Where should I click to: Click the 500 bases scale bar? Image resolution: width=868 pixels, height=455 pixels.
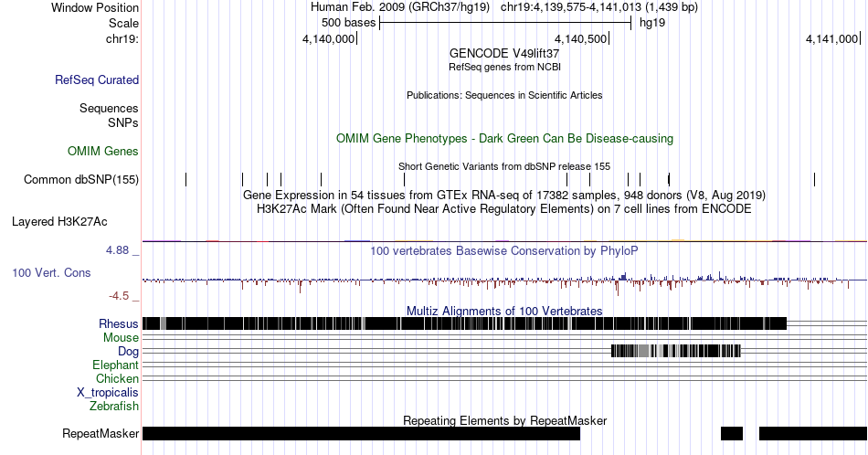point(505,23)
